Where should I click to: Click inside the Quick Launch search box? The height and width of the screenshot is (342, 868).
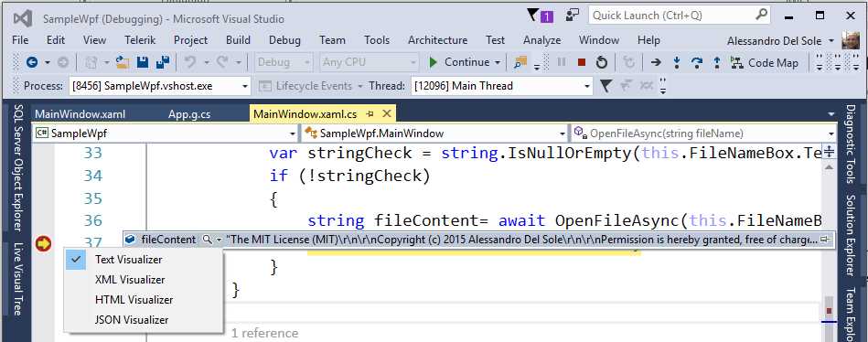tap(680, 15)
